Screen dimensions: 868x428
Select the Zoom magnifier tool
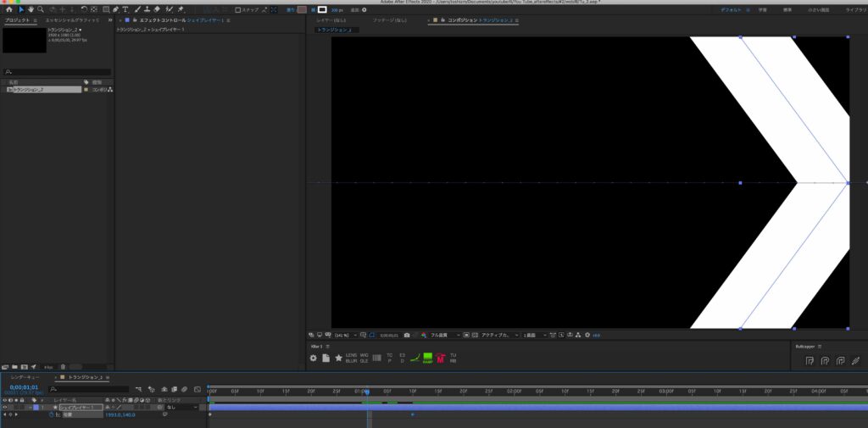(x=41, y=9)
